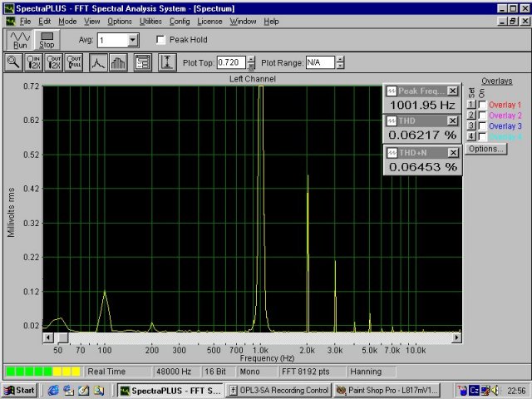The height and width of the screenshot is (399, 532).
Task: Open the Utilities menu
Action: (x=150, y=22)
